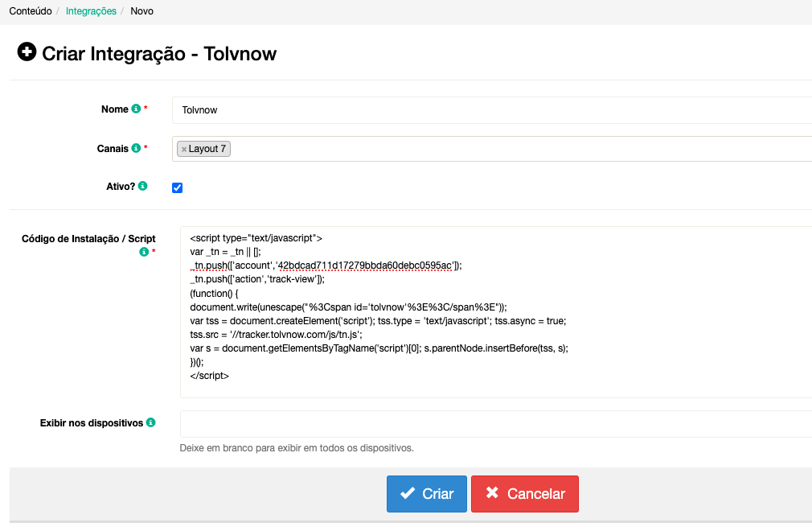The height and width of the screenshot is (531, 812).
Task: Click the 'var tss = document.createElement' line
Action: pyautogui.click(x=378, y=321)
